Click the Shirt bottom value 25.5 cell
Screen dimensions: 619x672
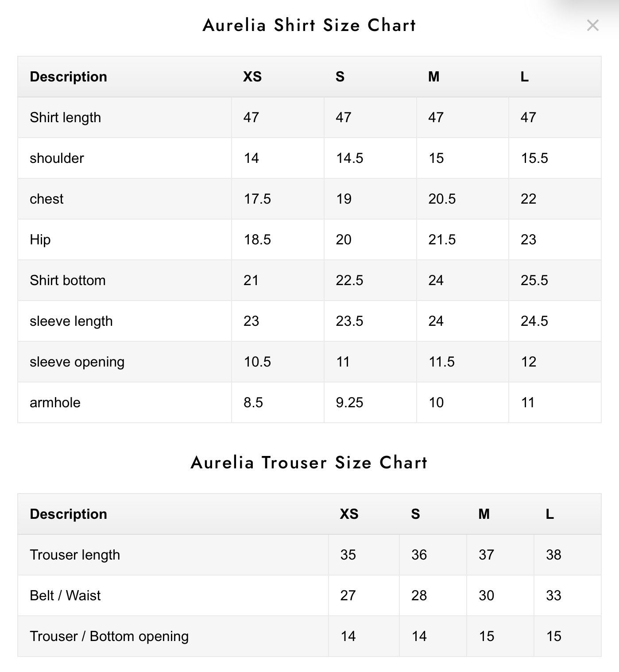[555, 280]
